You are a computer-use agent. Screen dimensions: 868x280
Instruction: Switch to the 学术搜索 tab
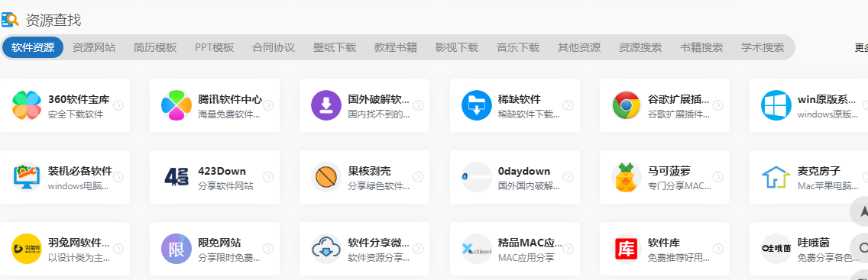pyautogui.click(x=763, y=47)
